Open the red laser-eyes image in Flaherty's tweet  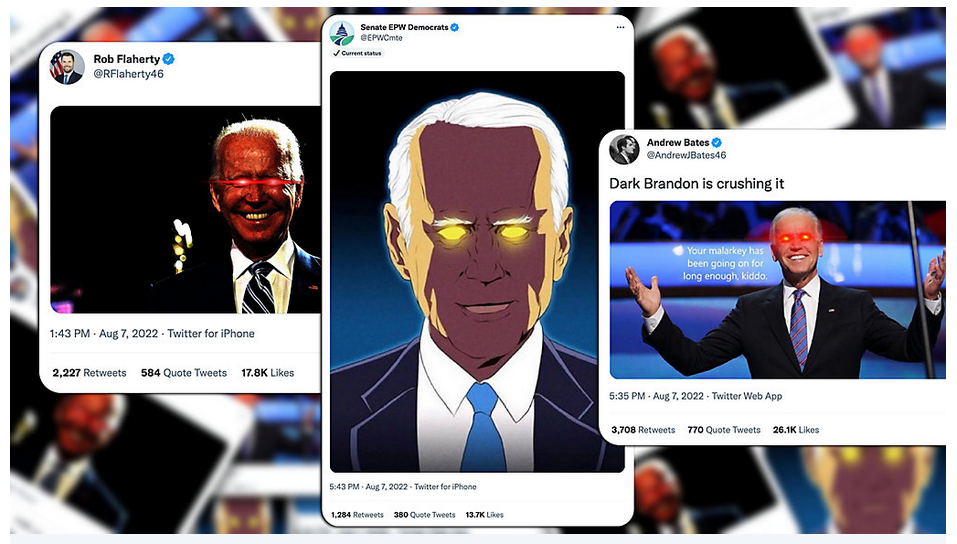[186, 209]
